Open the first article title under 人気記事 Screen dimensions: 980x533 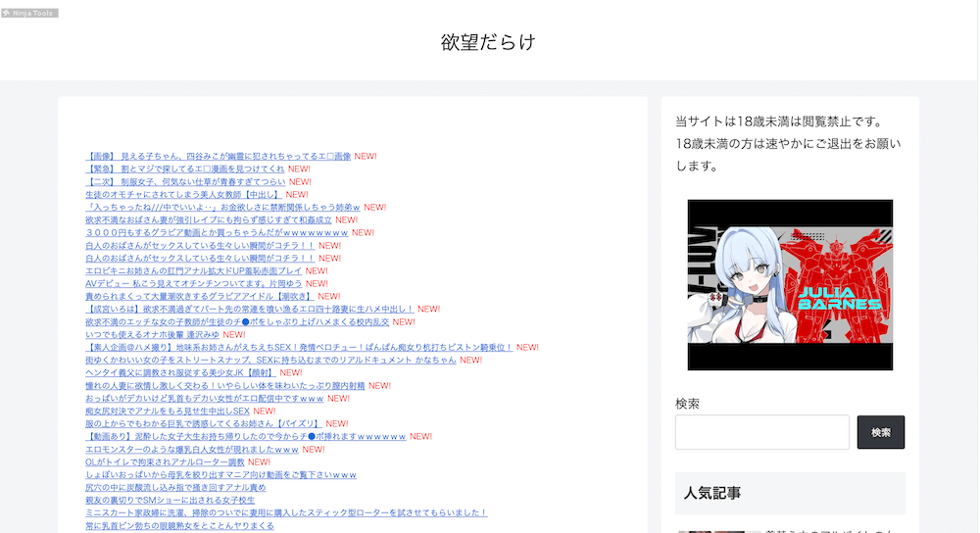[x=823, y=530]
